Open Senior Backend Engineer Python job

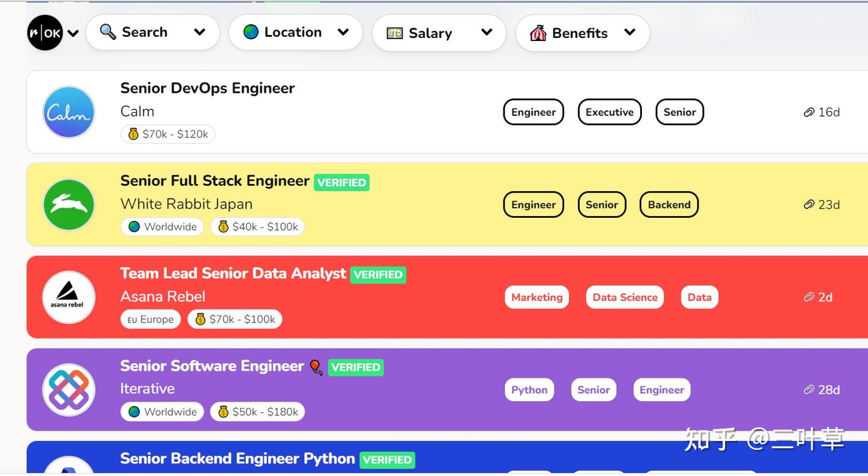pos(237,459)
